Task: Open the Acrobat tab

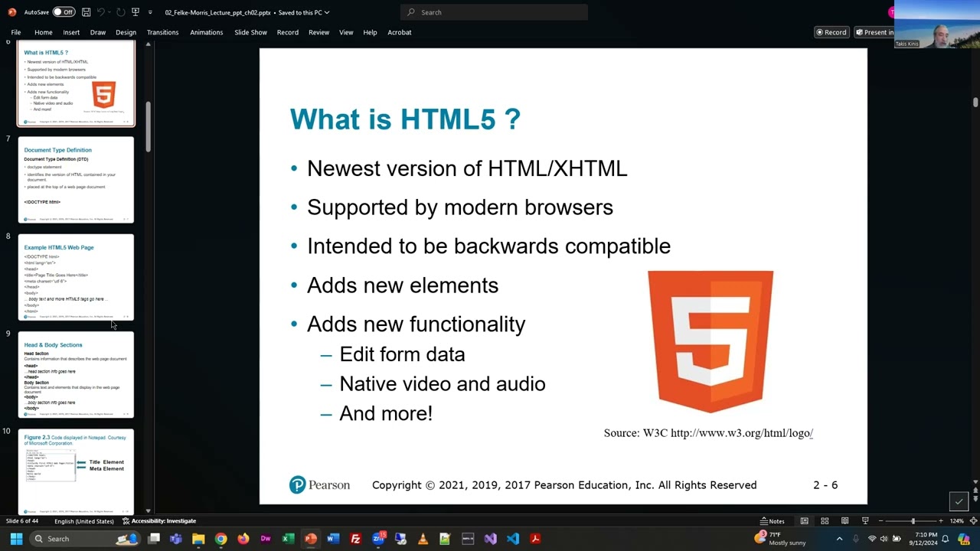Action: click(x=400, y=32)
